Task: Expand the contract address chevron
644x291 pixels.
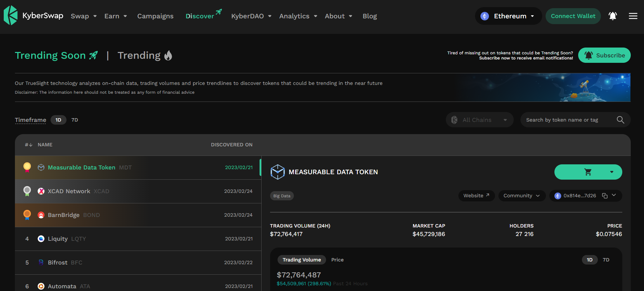Action: click(614, 195)
